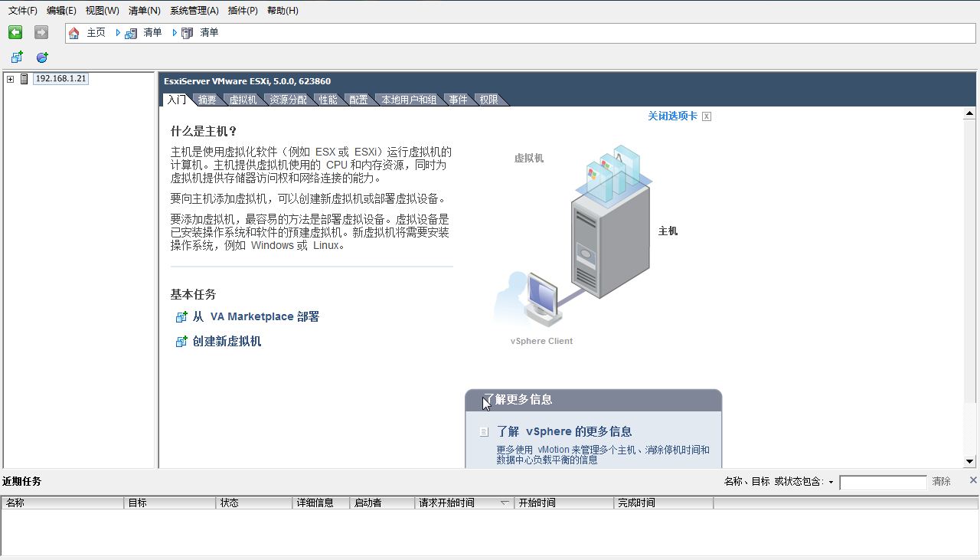The image size is (980, 560).
Task: Click the 关闭选项卡 link
Action: click(672, 116)
